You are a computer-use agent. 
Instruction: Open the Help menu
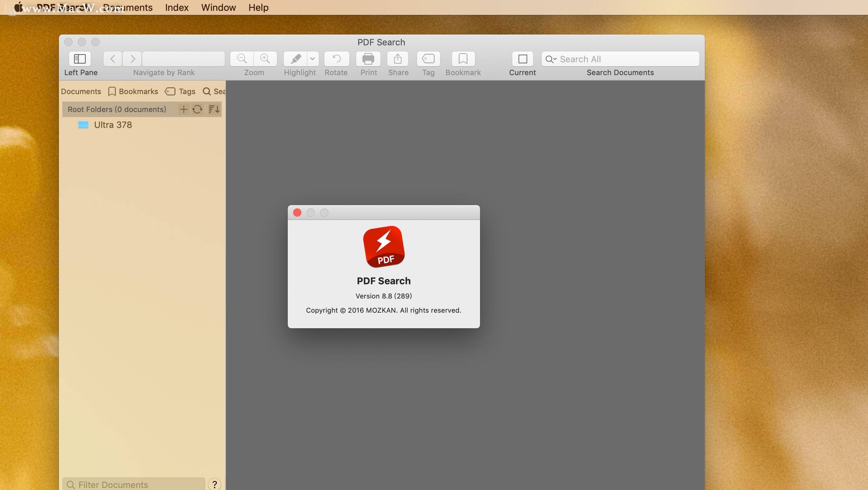[x=258, y=7]
